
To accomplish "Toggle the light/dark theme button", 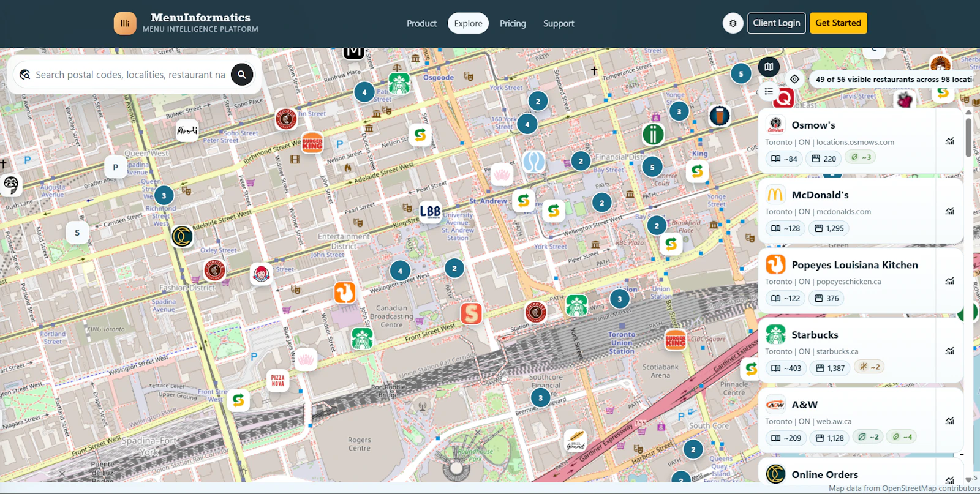I will (733, 23).
